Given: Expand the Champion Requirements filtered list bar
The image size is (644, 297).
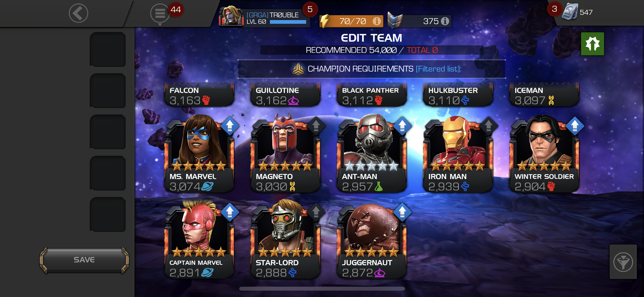Looking at the screenshot, I should pos(371,69).
